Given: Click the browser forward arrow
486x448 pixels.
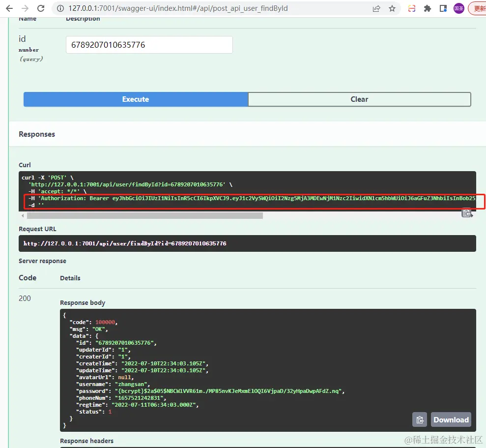Looking at the screenshot, I should [25, 8].
